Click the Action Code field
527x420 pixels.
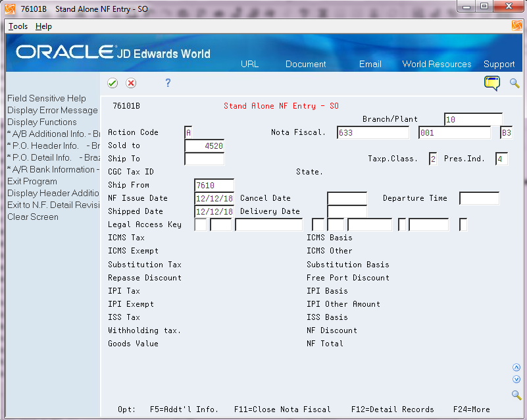tap(188, 132)
